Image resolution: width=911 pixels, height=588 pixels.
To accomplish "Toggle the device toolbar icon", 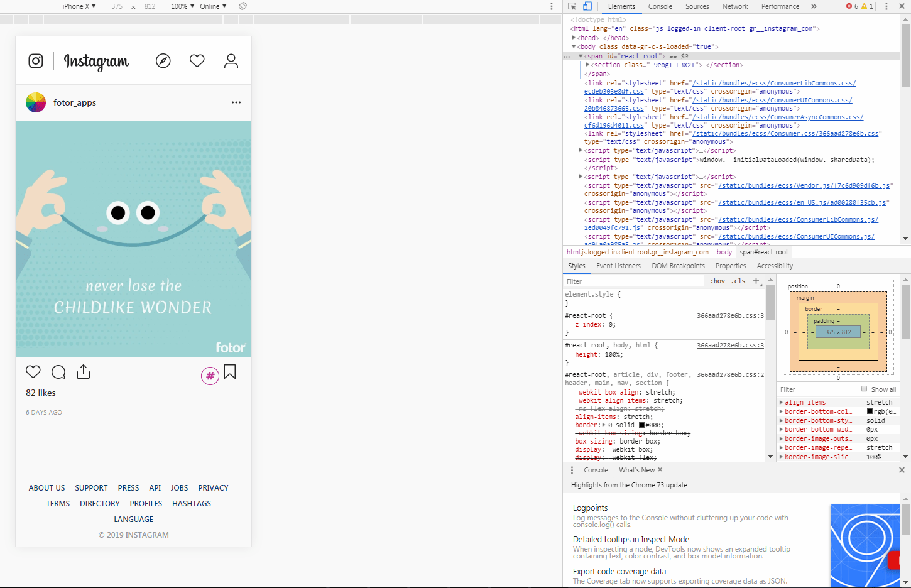I will [587, 6].
